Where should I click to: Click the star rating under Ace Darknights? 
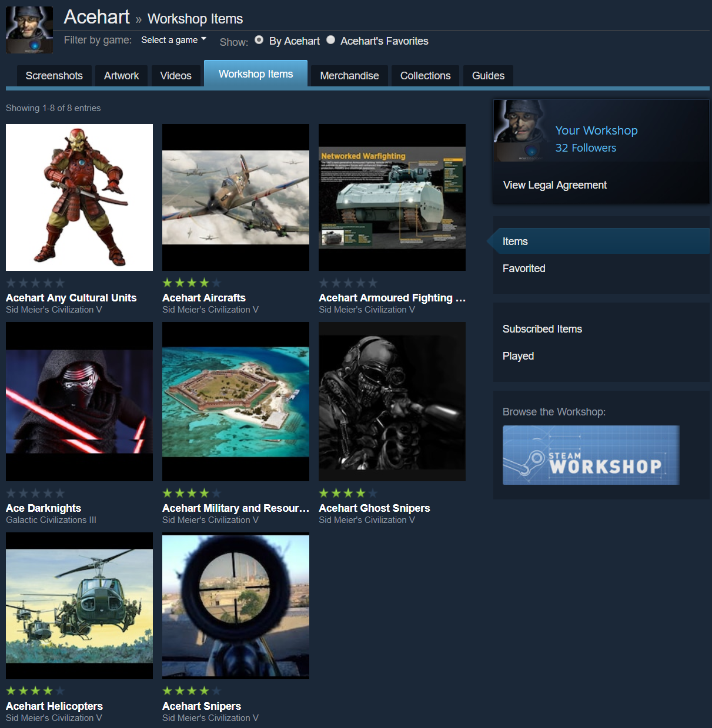click(35, 493)
